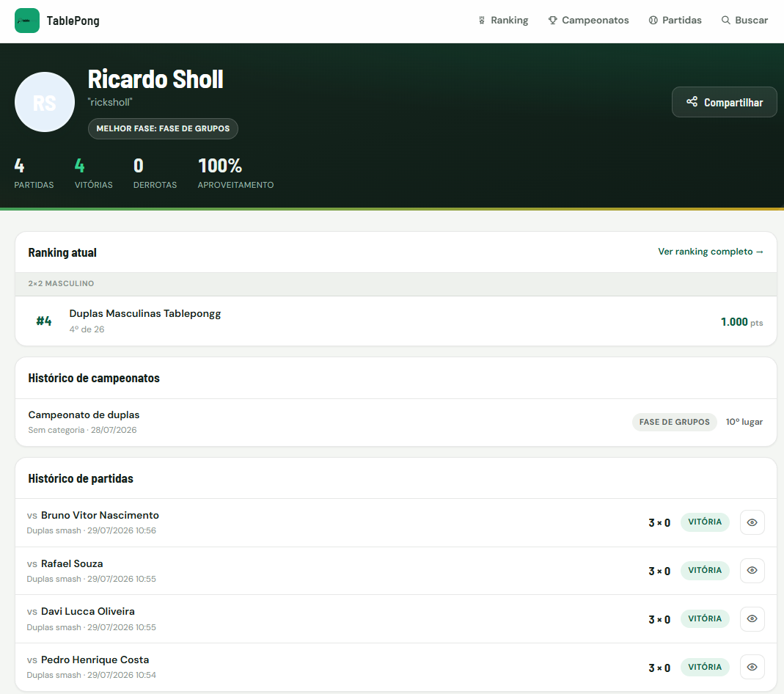Select opponent name Davi Lucca Oliveira
This screenshot has height=694, width=784.
(x=88, y=612)
